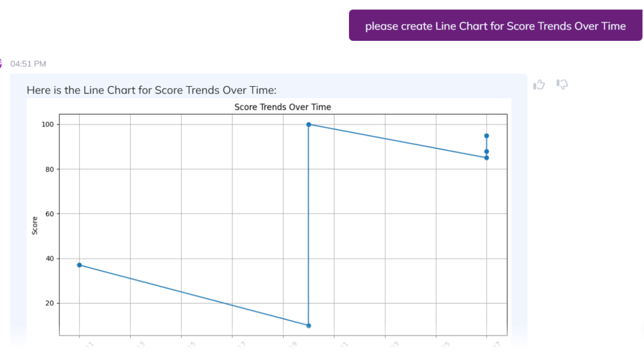Click the lowest data point near score 10
The image size is (644, 357).
pos(308,326)
